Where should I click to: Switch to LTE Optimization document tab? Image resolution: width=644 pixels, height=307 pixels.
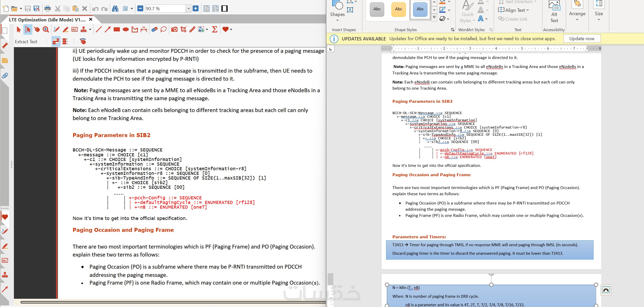47,20
